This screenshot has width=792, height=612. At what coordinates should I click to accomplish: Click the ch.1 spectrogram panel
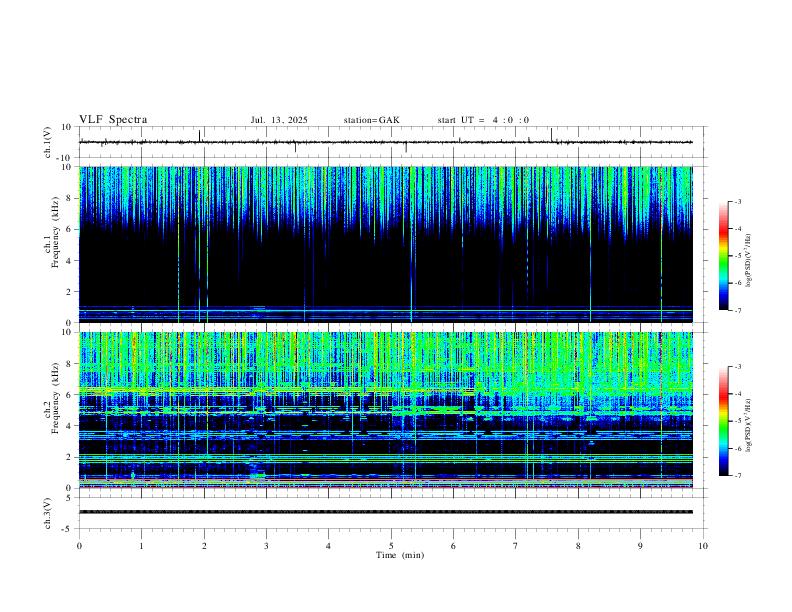[x=385, y=244]
